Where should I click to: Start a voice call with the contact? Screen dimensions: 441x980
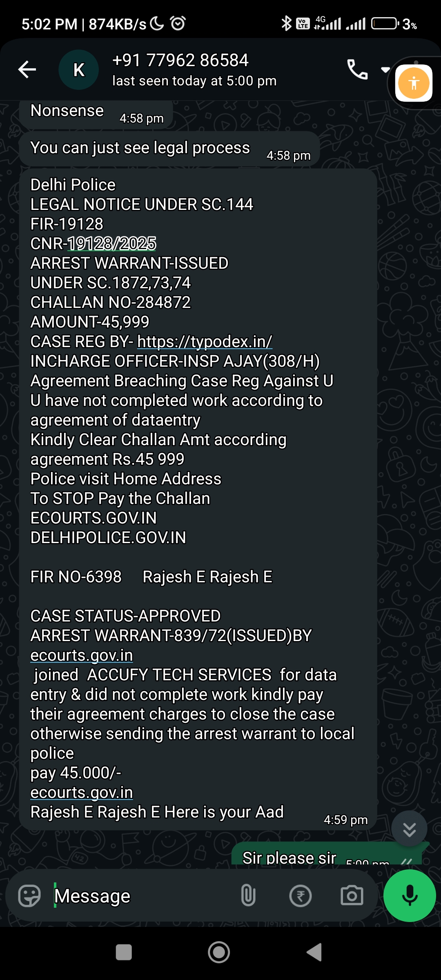click(357, 69)
